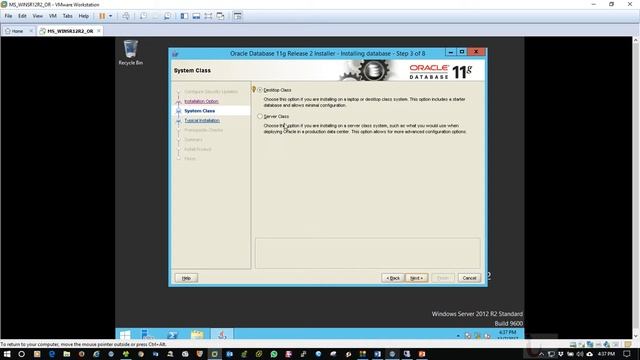Expand host system tray hidden icons
This screenshot has width=640, height=360.
(542, 354)
